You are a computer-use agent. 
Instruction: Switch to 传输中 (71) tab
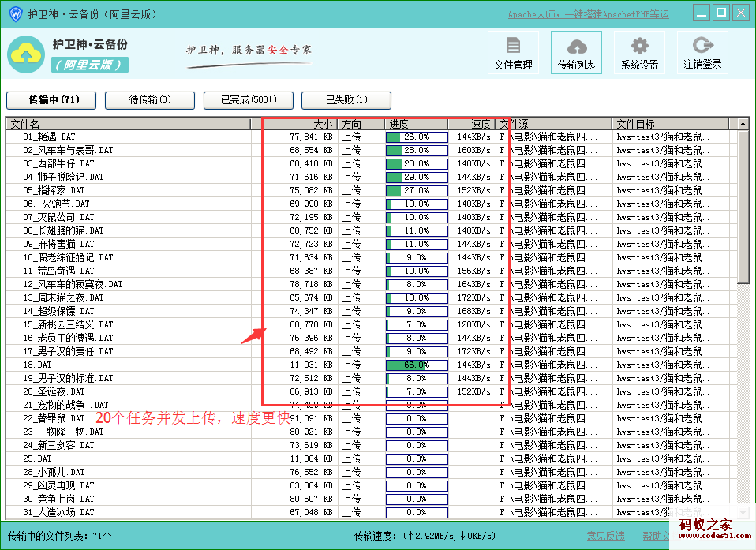(51, 100)
